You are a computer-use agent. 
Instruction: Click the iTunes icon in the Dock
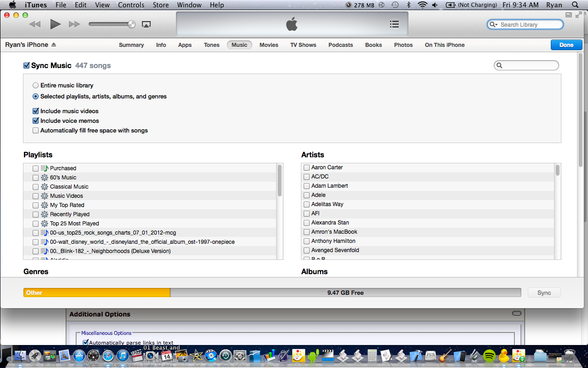click(x=122, y=356)
